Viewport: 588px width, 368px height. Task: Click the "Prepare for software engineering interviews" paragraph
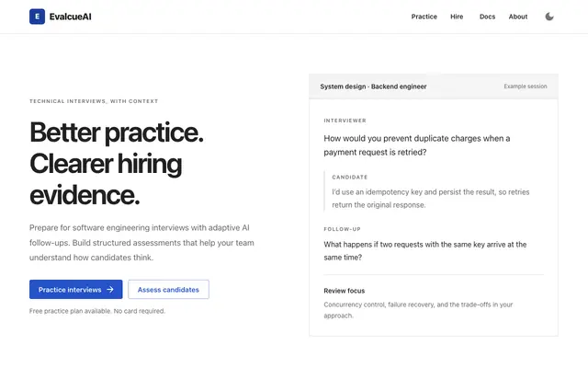[x=141, y=243]
